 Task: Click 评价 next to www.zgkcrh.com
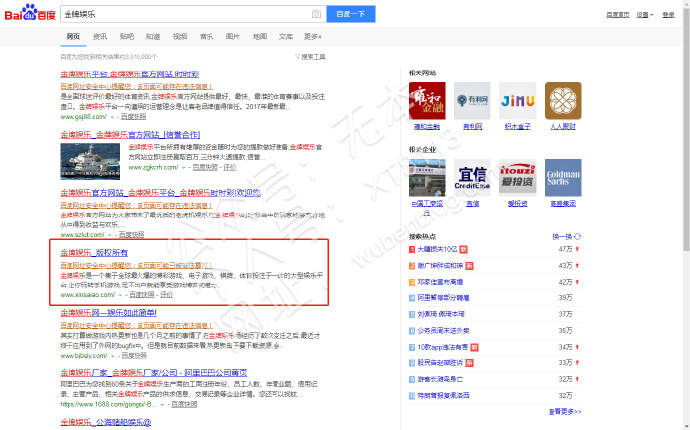(x=230, y=167)
